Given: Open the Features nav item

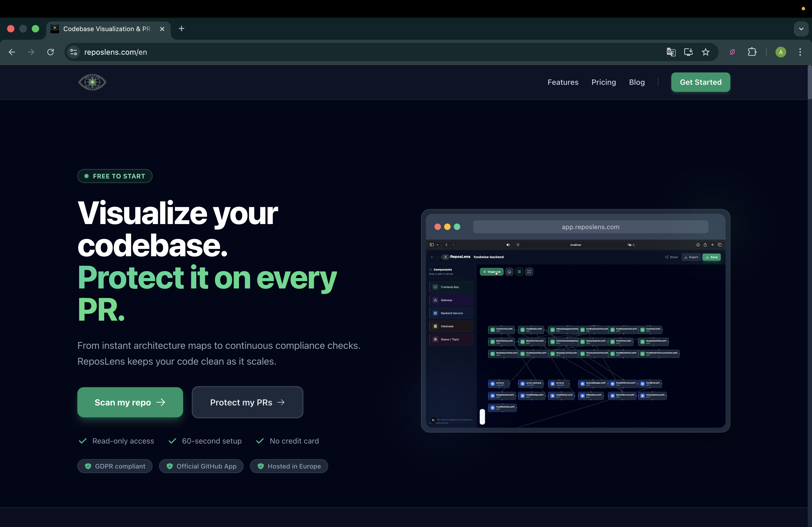Looking at the screenshot, I should 563,82.
